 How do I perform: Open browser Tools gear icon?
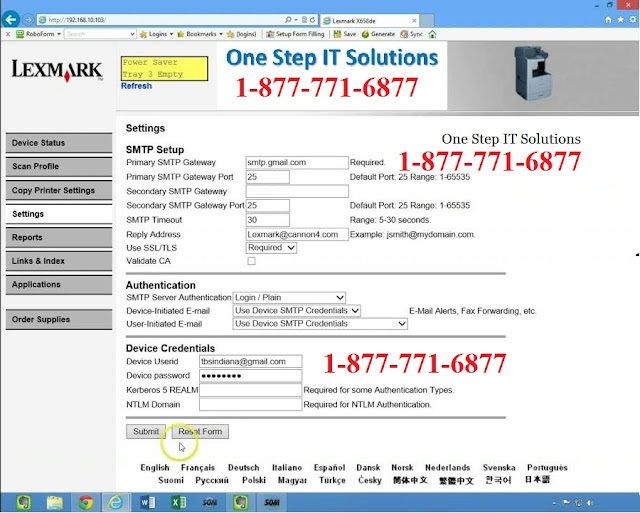point(633,20)
